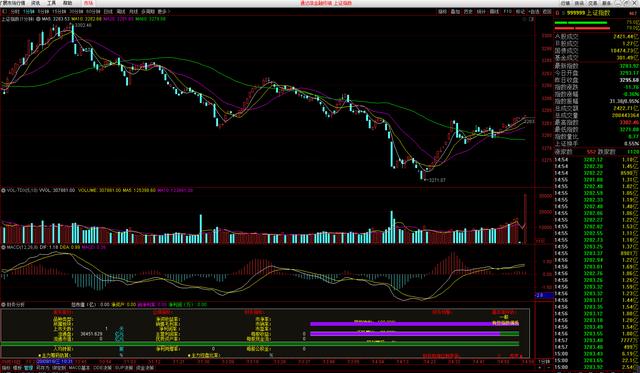Click the +自选 add-to-watchlist button
Screen dimensions: 640x373
point(534,12)
